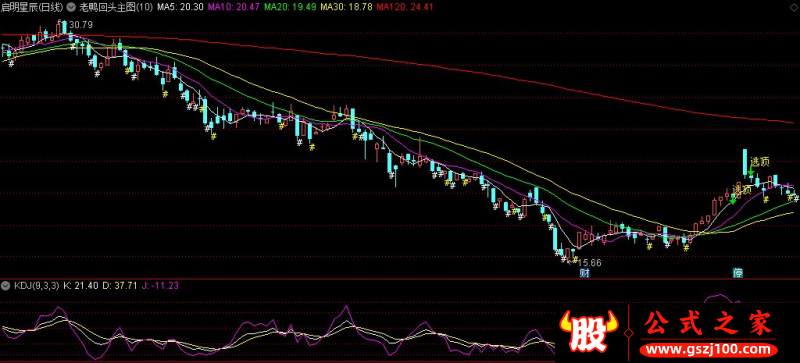Click the K: 21.40 value

click(81, 286)
